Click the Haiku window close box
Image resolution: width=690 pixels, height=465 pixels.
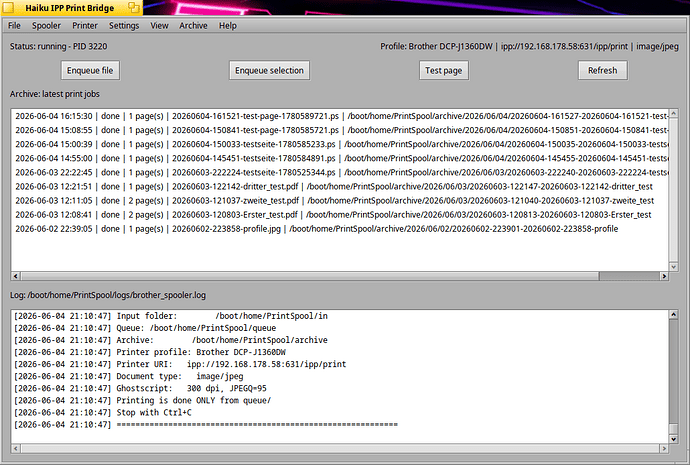pyautogui.click(x=8, y=7)
